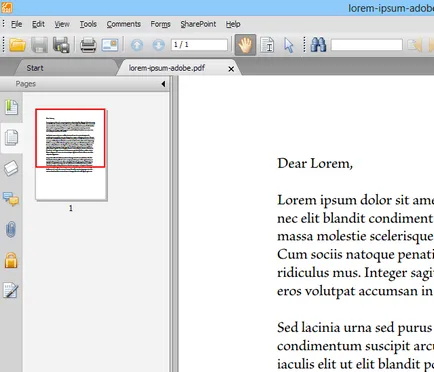This screenshot has height=372, width=434.
Task: Click the Save As floppy icon
Action: (61, 45)
